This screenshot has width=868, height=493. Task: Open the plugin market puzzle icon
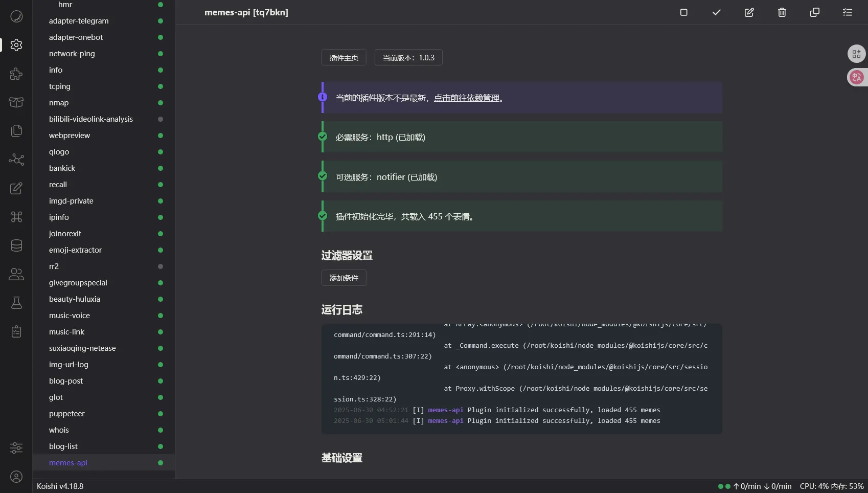[16, 74]
